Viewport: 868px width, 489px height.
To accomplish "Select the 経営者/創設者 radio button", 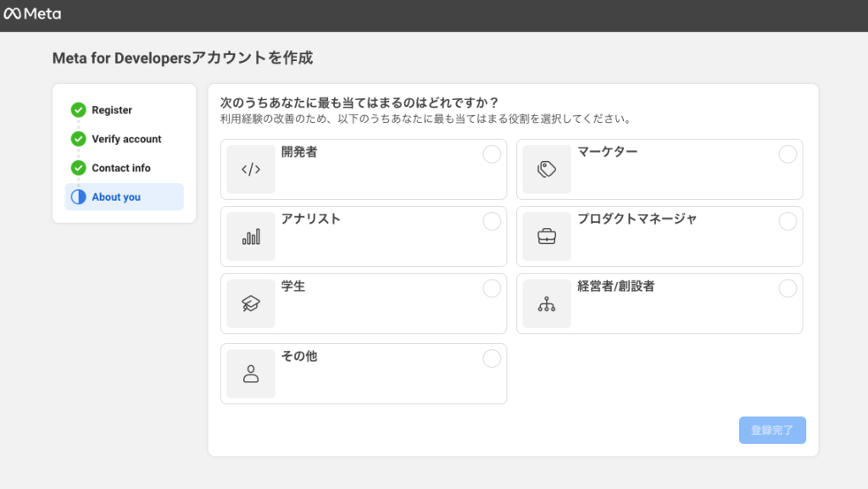I will 787,288.
